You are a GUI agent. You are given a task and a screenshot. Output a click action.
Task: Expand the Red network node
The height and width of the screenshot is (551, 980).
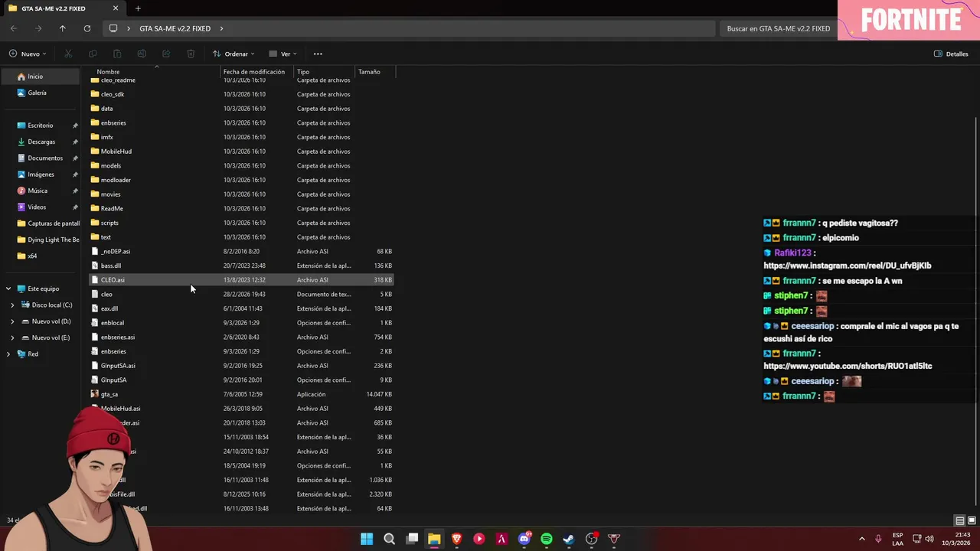8,354
